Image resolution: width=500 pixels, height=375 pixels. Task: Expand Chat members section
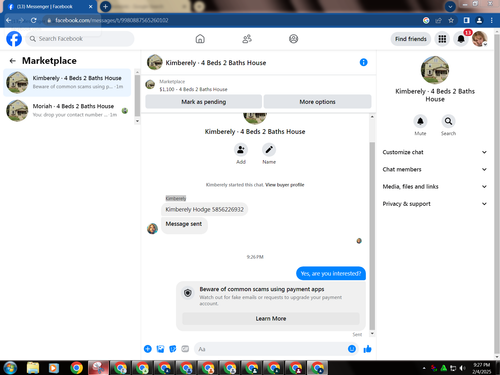435,169
